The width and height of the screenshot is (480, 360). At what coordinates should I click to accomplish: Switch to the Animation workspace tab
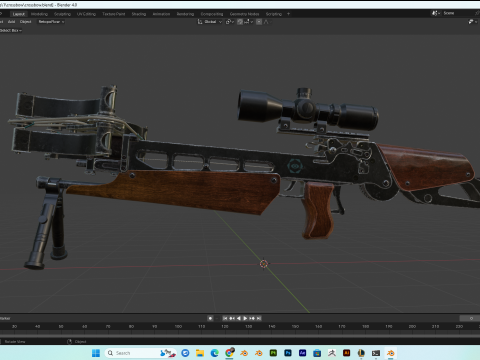[x=161, y=14]
